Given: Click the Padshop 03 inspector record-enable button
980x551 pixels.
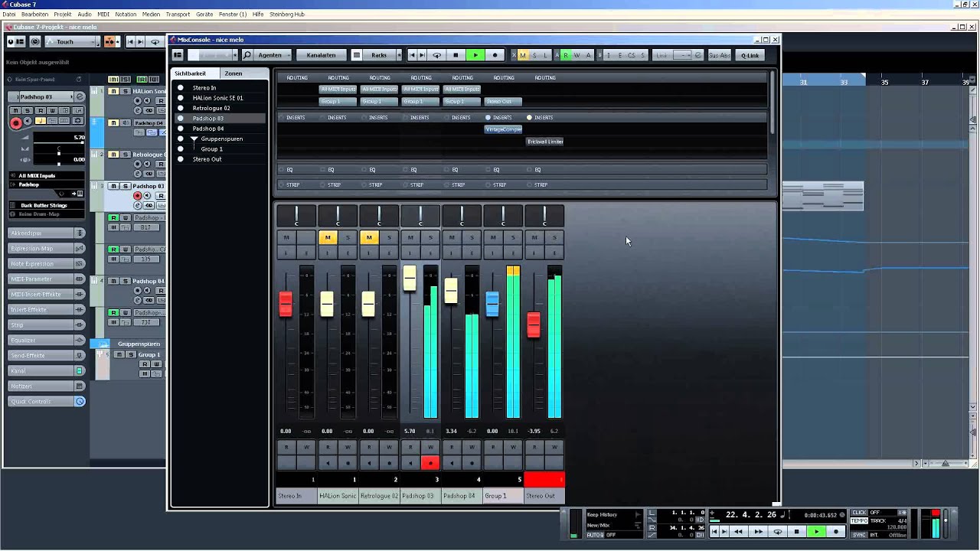Looking at the screenshot, I should [16, 122].
